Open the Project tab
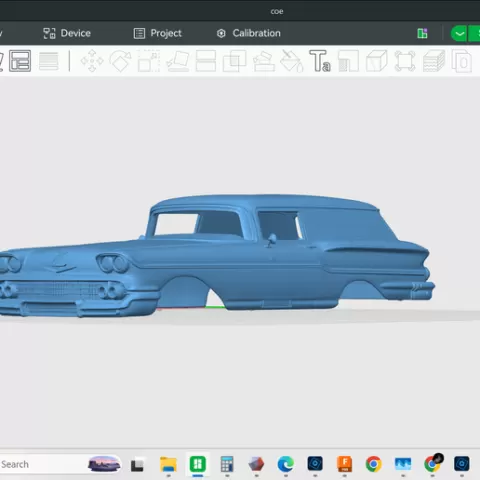This screenshot has width=480, height=480. (x=158, y=33)
